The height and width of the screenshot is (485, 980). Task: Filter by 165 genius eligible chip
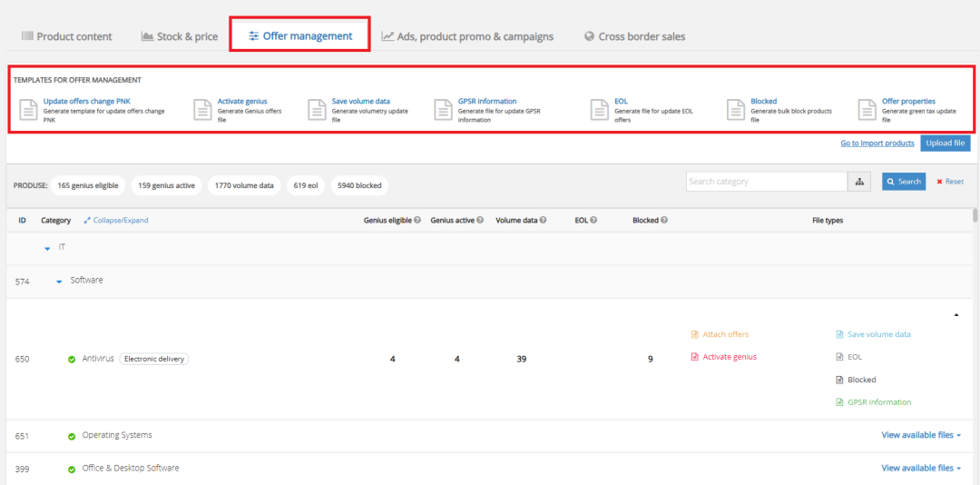[88, 185]
